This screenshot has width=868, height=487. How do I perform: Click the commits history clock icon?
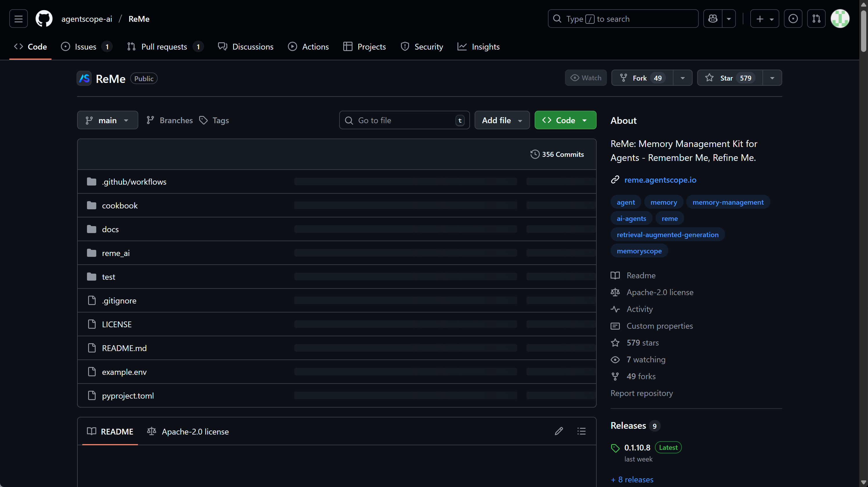click(535, 154)
